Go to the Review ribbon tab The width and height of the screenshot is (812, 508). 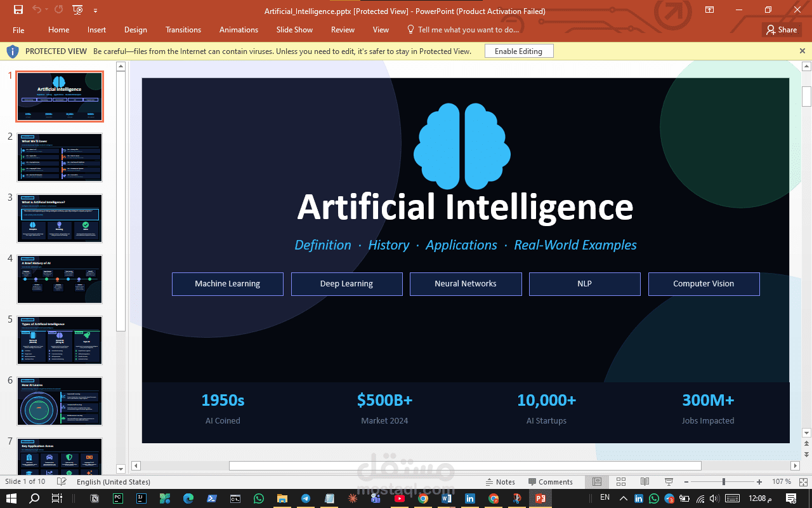(343, 30)
